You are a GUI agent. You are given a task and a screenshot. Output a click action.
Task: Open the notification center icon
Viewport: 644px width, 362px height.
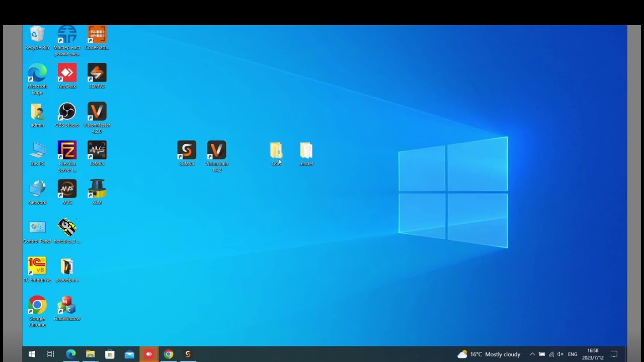(614, 354)
